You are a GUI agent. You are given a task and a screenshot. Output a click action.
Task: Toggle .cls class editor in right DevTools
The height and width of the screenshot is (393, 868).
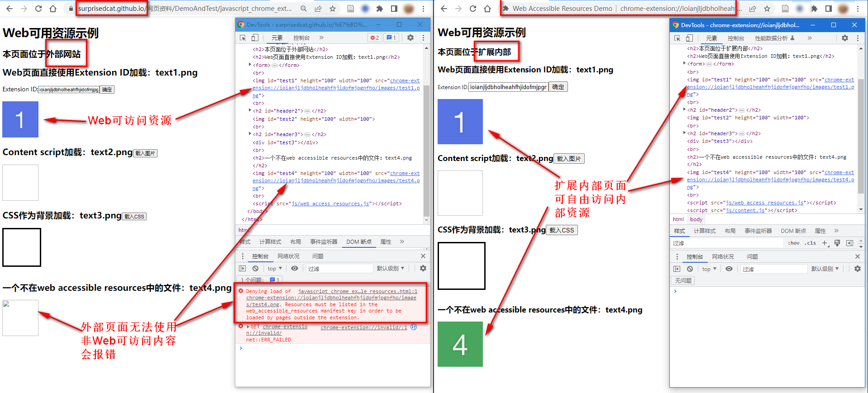click(810, 243)
